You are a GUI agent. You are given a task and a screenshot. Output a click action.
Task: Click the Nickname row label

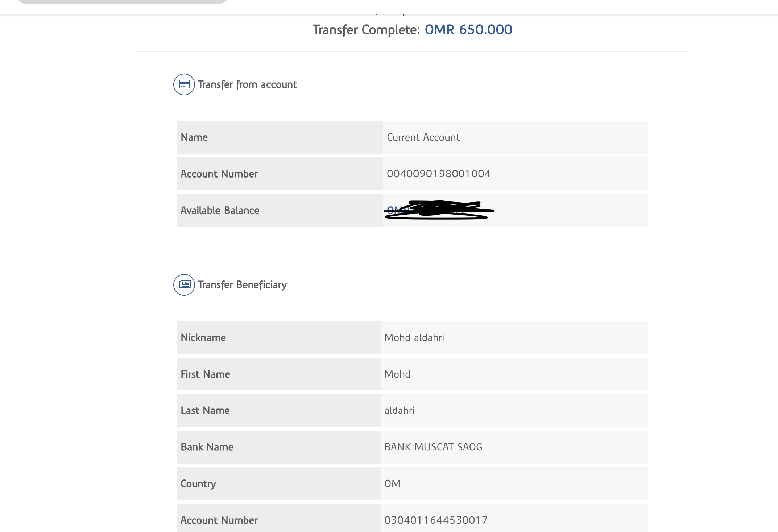point(203,338)
